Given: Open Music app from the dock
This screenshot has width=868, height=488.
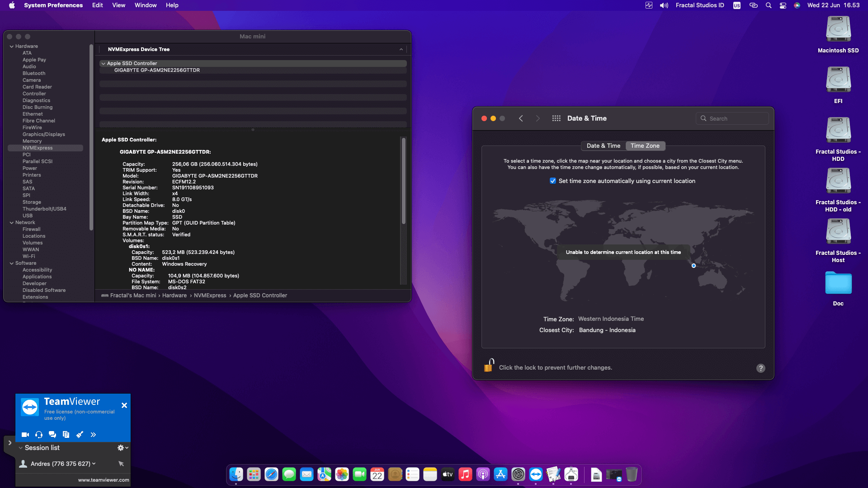Looking at the screenshot, I should point(465,474).
